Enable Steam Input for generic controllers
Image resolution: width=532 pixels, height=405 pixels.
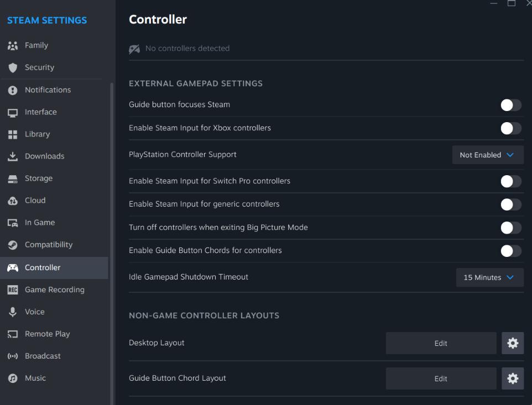(511, 204)
